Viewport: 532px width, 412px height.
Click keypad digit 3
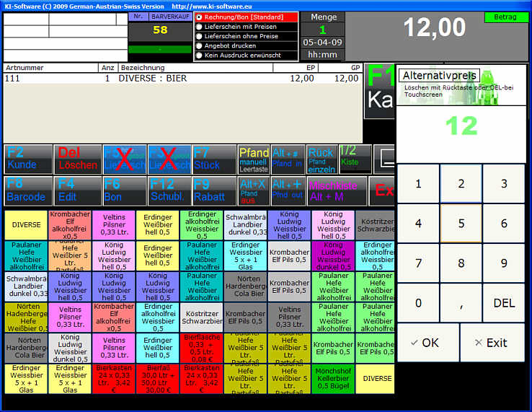pyautogui.click(x=504, y=184)
